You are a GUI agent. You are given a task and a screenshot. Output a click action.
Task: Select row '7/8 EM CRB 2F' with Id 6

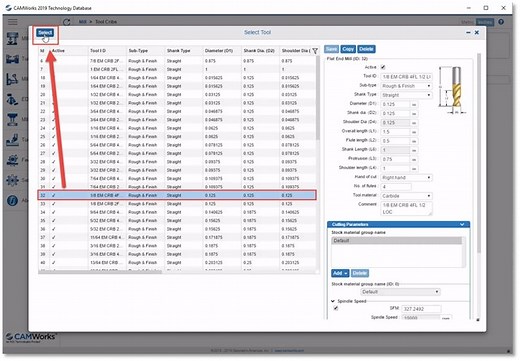(x=177, y=61)
